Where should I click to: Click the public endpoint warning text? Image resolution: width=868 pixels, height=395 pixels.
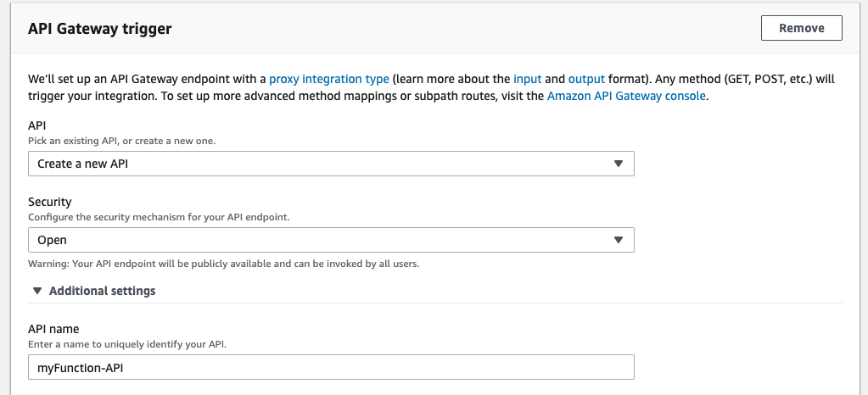(x=224, y=263)
